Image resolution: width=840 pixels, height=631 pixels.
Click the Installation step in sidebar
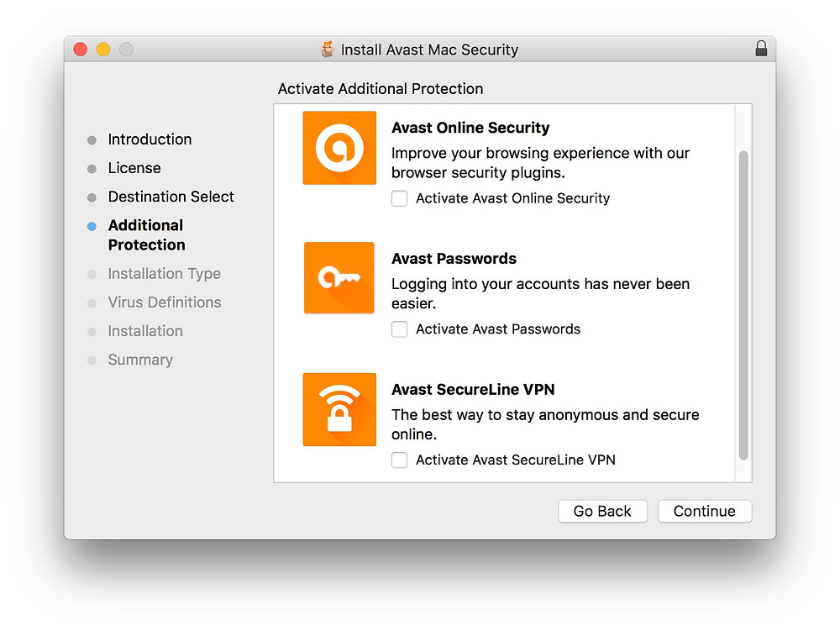[145, 331]
